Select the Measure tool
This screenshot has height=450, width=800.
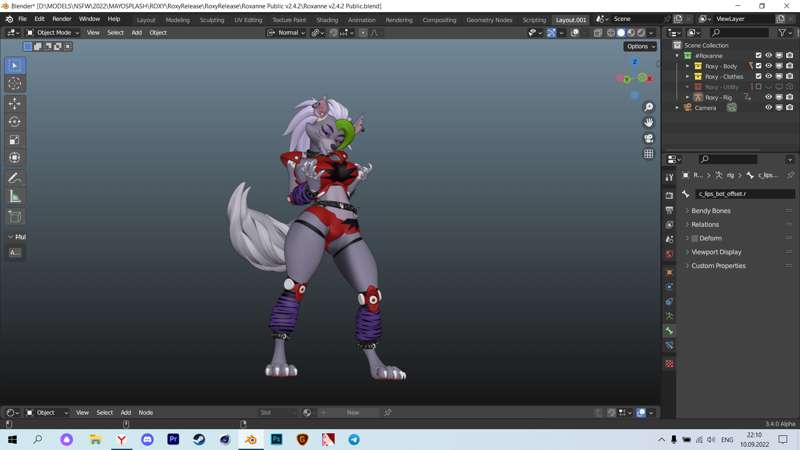click(15, 196)
